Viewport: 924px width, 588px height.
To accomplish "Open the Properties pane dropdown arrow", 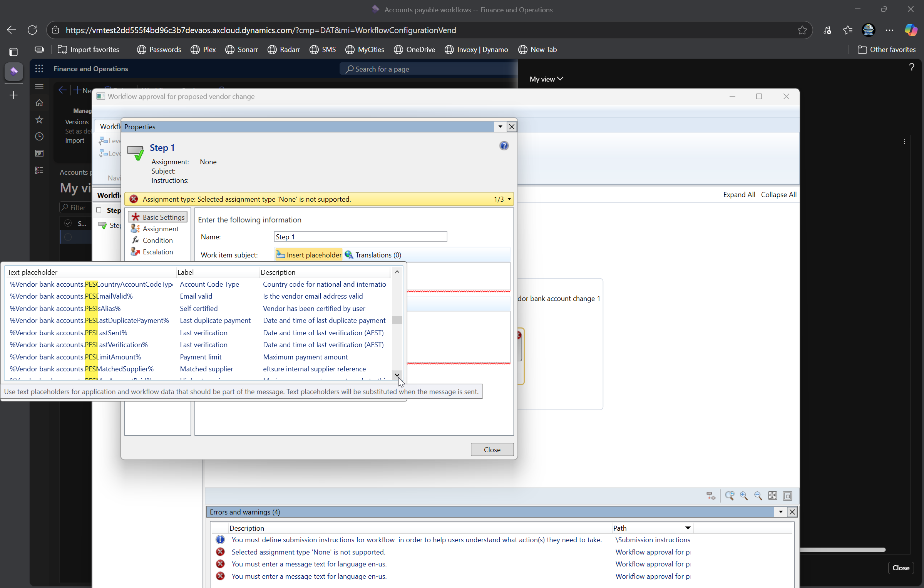I will [x=500, y=127].
